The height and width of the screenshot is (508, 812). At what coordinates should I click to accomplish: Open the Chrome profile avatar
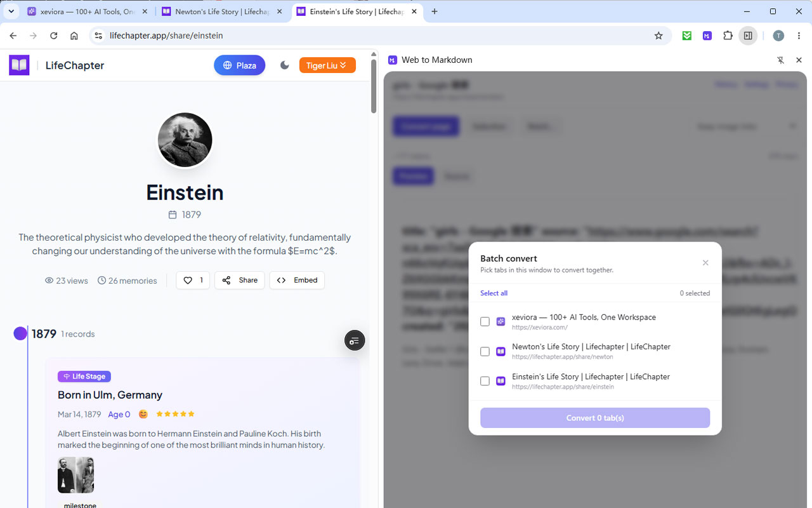(778, 36)
